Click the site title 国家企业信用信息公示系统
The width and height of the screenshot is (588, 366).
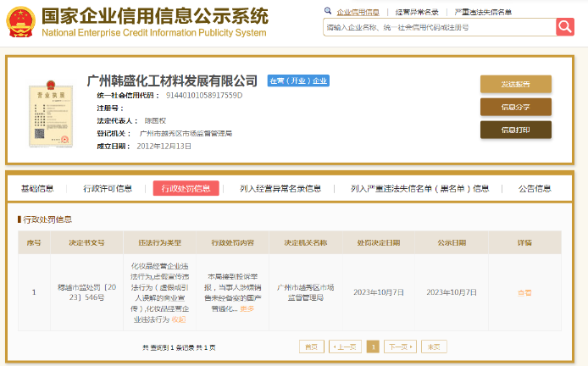click(155, 16)
